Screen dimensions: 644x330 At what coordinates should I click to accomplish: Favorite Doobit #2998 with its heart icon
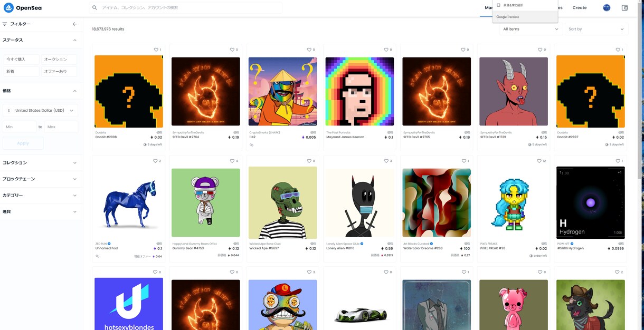point(155,50)
